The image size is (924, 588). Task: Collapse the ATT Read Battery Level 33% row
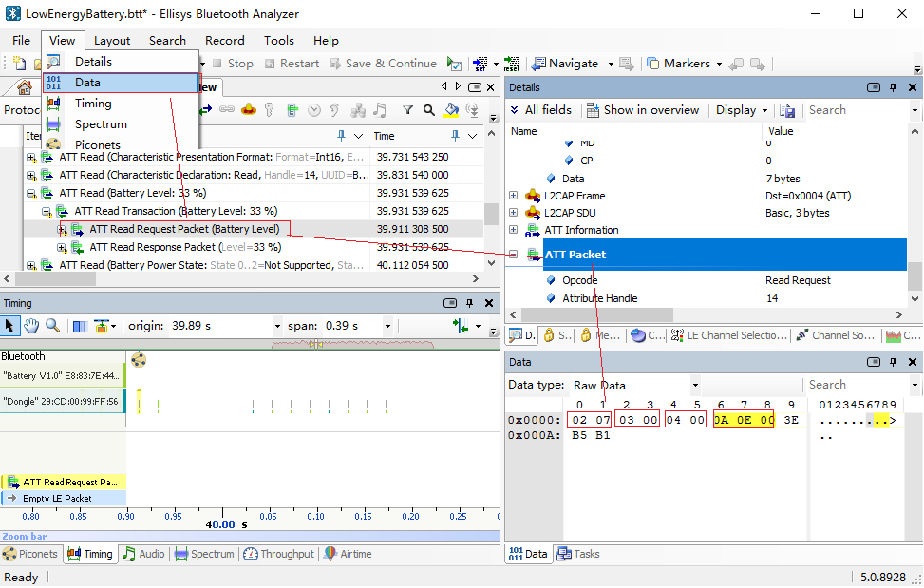click(31, 193)
